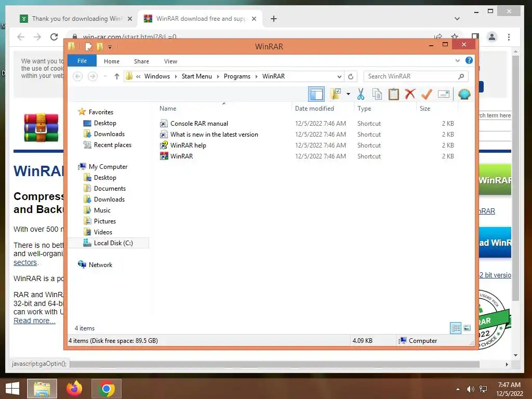Open the View ribbon tab
Viewport: 532px width, 399px height.
[170, 61]
